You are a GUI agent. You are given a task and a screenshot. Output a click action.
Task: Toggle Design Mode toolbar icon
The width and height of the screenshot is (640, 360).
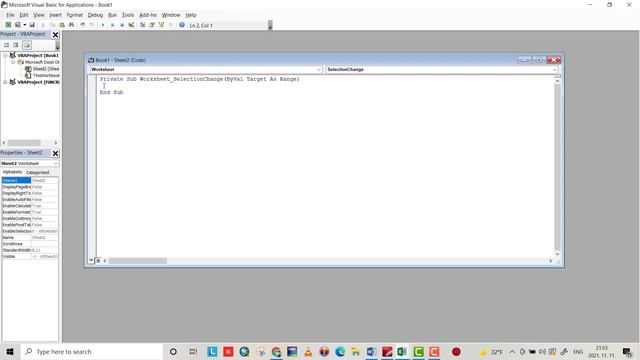tap(131, 25)
